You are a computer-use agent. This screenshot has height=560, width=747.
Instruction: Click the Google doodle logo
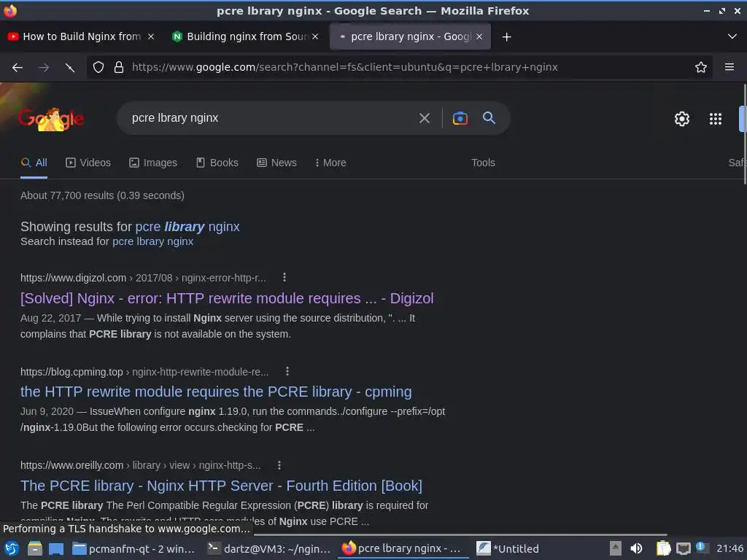tap(51, 119)
